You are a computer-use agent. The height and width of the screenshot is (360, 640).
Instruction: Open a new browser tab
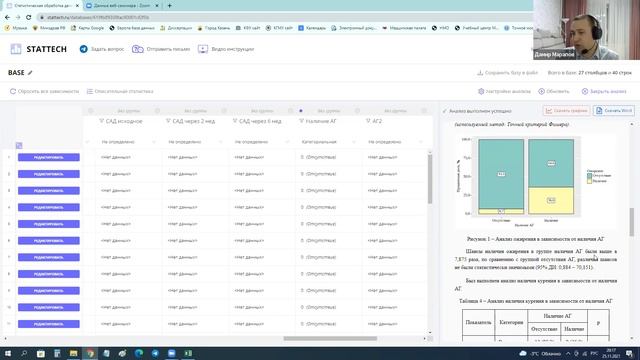(169, 6)
